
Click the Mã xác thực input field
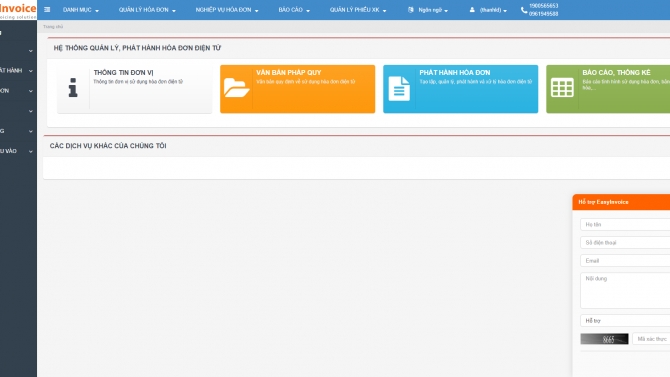tap(651, 339)
